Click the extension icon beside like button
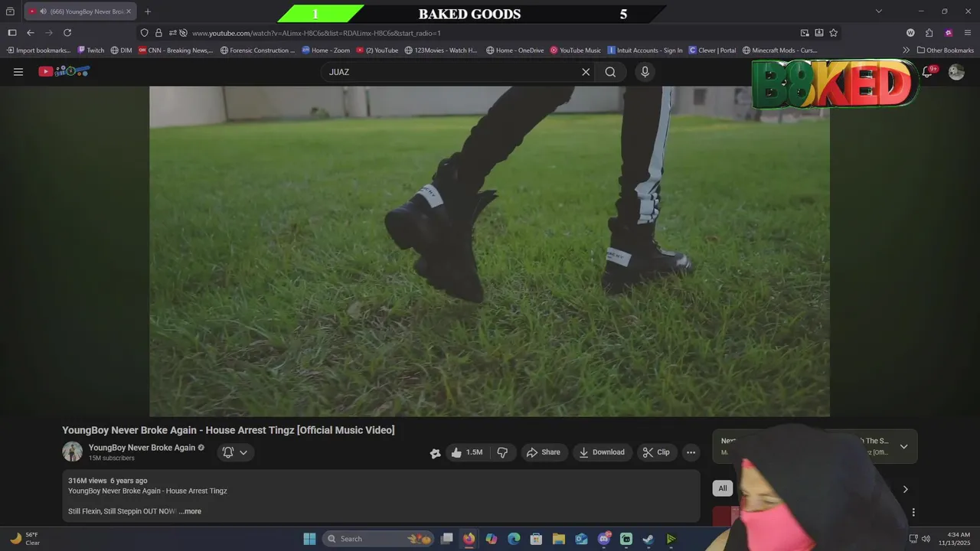Screen dimensions: 980x551 (x=435, y=453)
